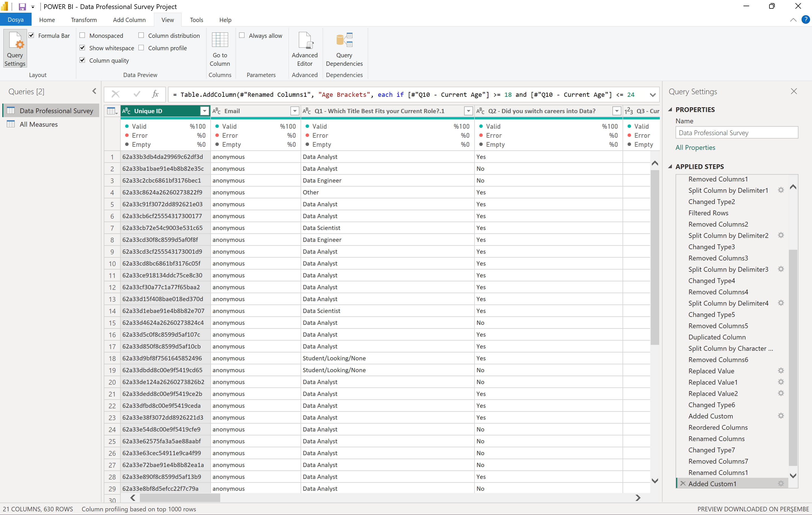Open Q2 switch careers column filter dropdown
Viewport: 812px width, 515px height.
pos(616,111)
